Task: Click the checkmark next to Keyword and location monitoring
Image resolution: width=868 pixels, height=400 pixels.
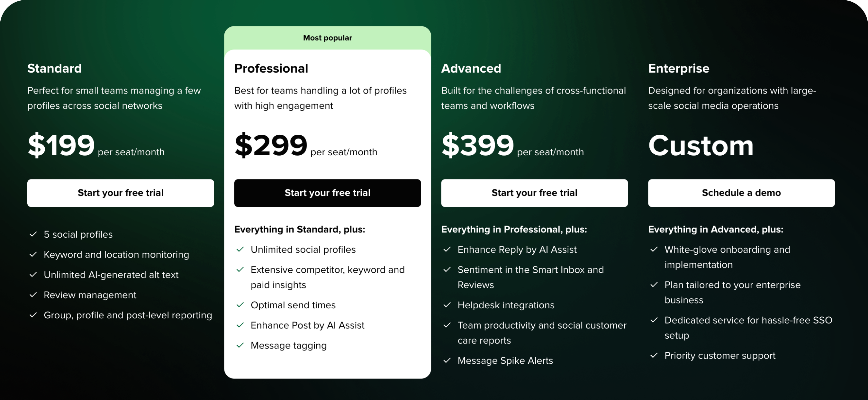Action: [33, 254]
